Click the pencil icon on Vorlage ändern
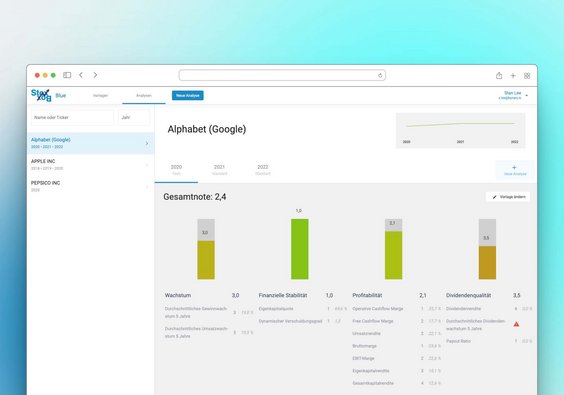This screenshot has width=564, height=395. pos(495,197)
